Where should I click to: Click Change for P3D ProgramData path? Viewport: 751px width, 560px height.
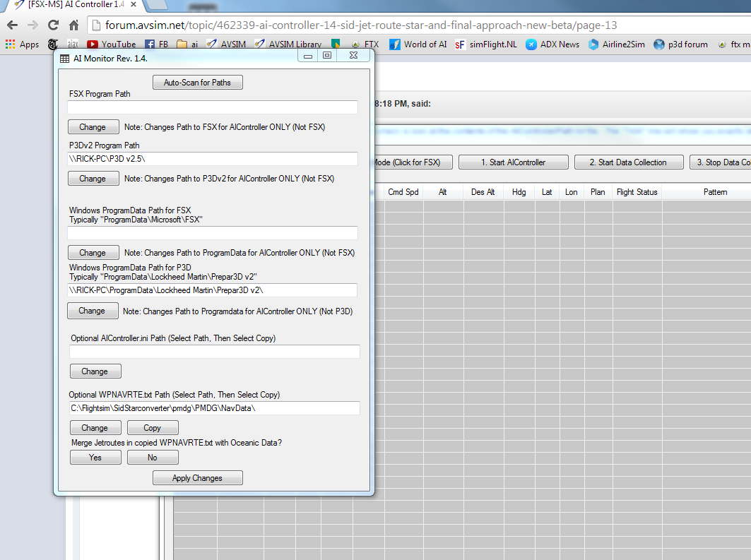[93, 311]
